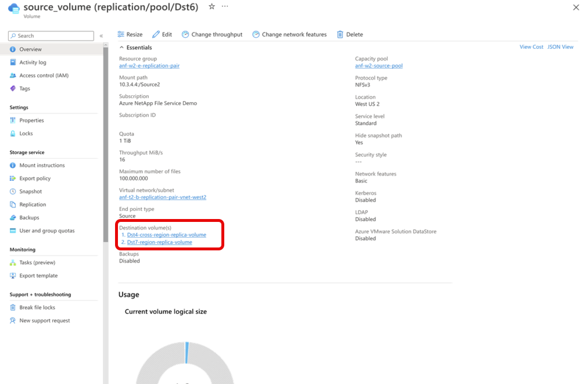The height and width of the screenshot is (384, 588).
Task: Click Azure NetApp File Service Demo text
Action: (158, 103)
